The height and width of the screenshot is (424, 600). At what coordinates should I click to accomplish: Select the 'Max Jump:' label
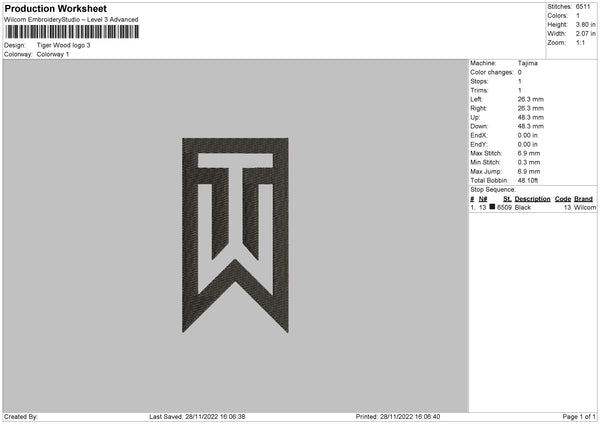pyautogui.click(x=486, y=172)
